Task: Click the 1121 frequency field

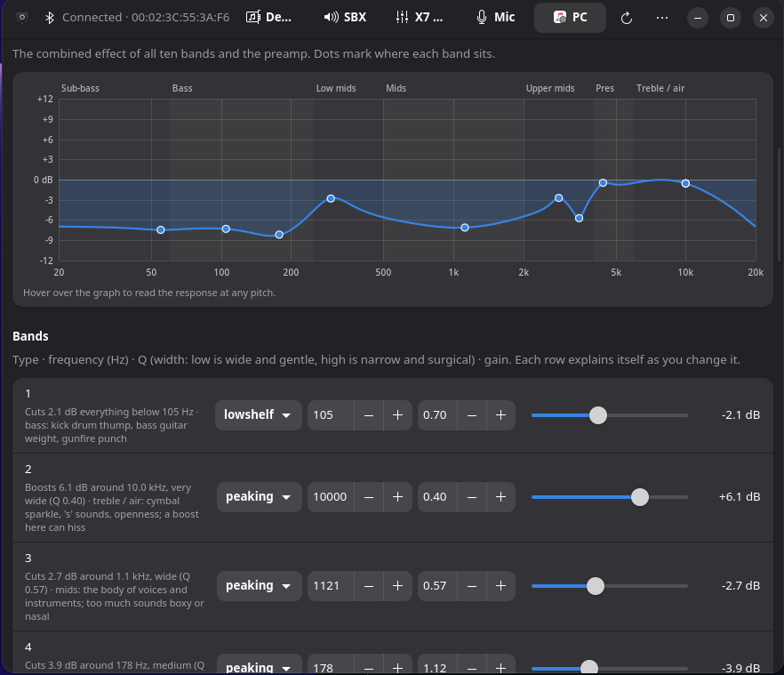Action: [x=331, y=586]
